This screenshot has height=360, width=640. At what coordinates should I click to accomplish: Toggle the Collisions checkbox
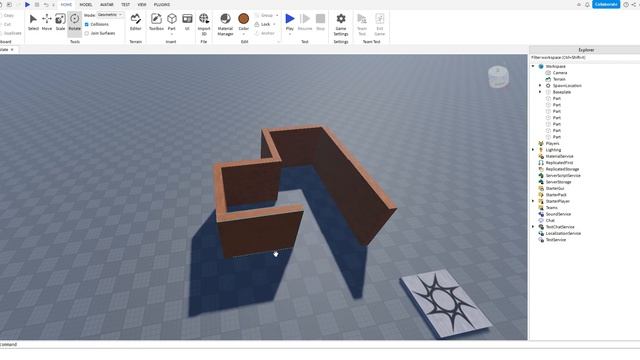87,24
